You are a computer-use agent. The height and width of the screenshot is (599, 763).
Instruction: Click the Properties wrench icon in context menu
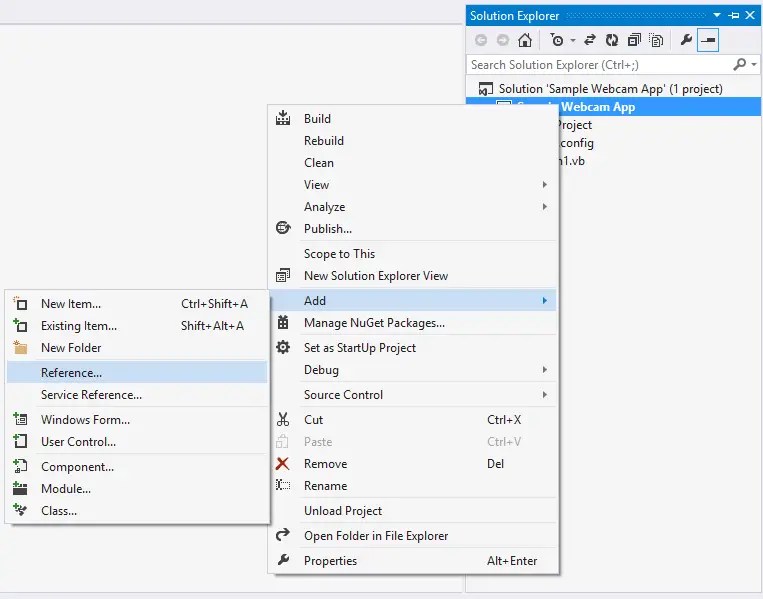(x=283, y=560)
